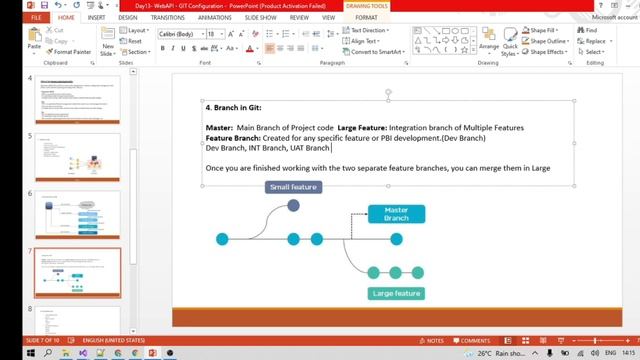Image resolution: width=640 pixels, height=360 pixels.
Task: Align text left
Action: tap(270, 49)
